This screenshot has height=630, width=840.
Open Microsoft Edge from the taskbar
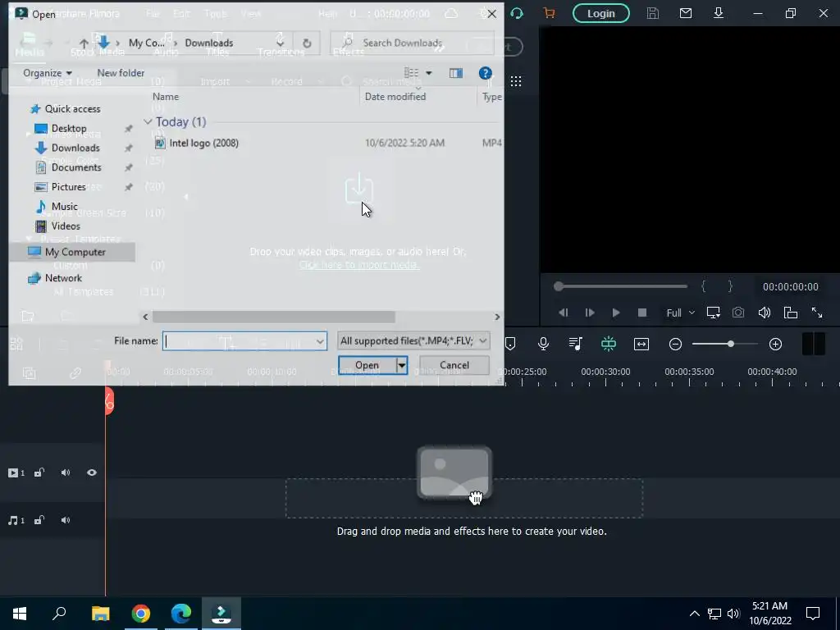point(181,614)
